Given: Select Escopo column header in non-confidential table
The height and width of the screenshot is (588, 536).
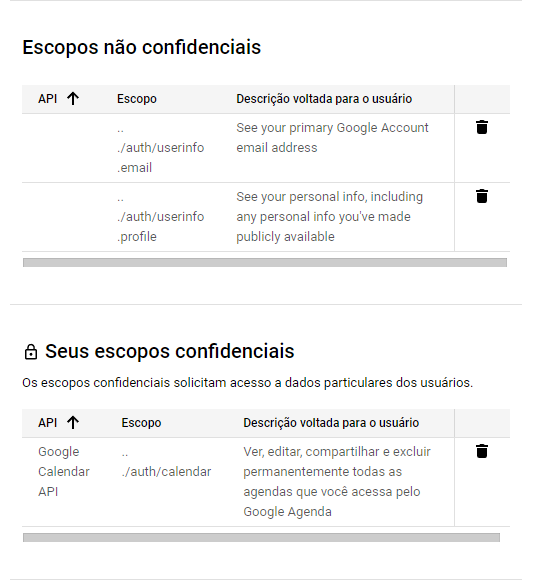Looking at the screenshot, I should tap(137, 99).
